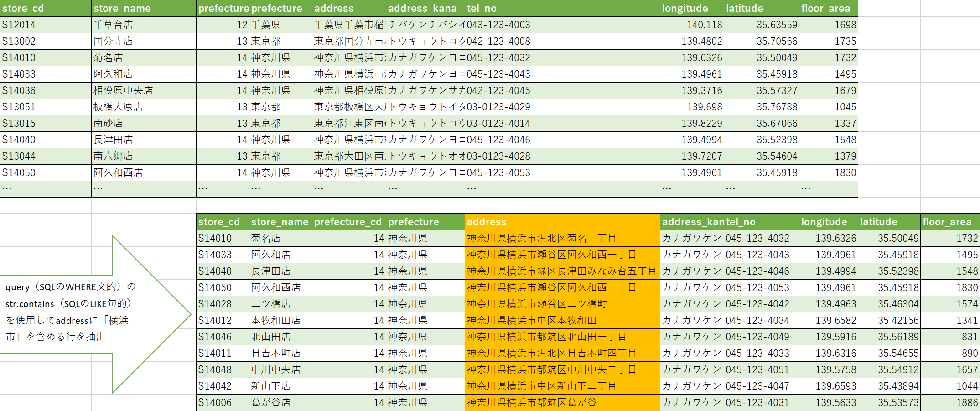This screenshot has height=411, width=980.
Task: Click the latitude header in upper table
Action: (x=748, y=8)
